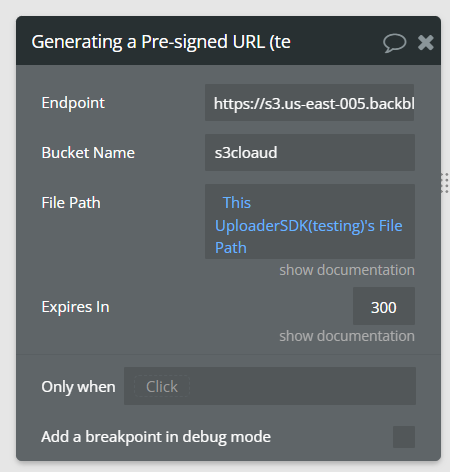This screenshot has height=472, width=450.
Task: Select the File Path label
Action: [x=71, y=203]
